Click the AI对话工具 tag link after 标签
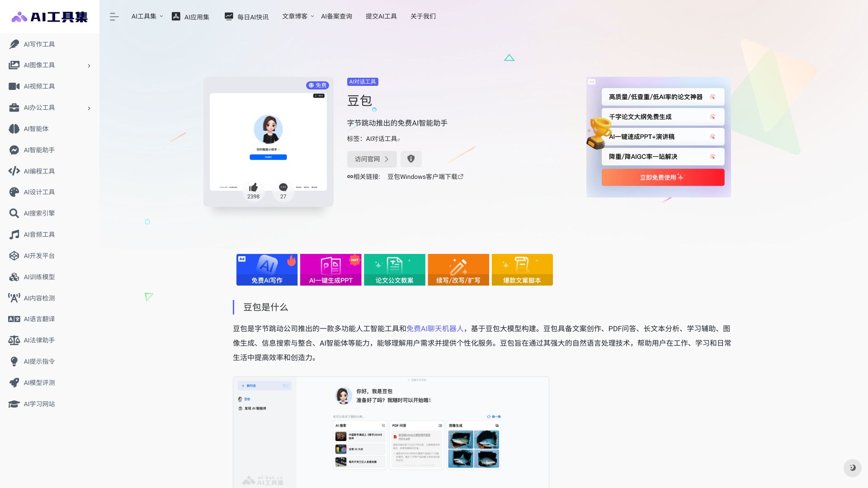The image size is (868, 488). coord(382,139)
